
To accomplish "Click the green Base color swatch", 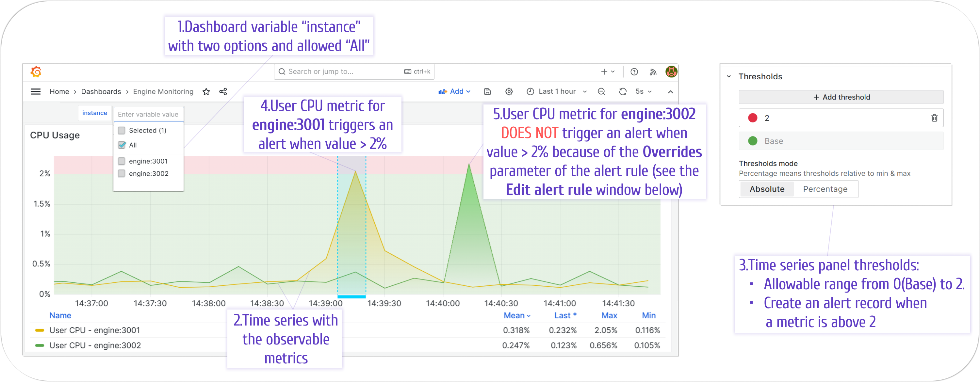I will coord(753,141).
